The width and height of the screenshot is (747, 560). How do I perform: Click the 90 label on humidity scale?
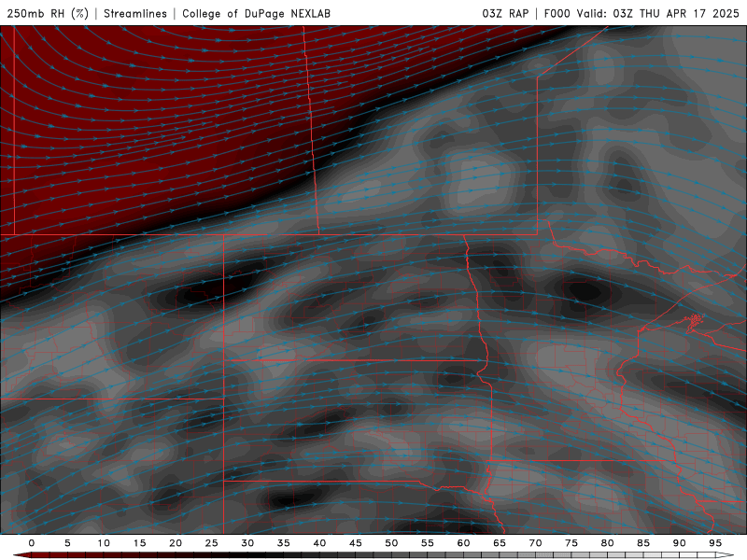(x=679, y=543)
